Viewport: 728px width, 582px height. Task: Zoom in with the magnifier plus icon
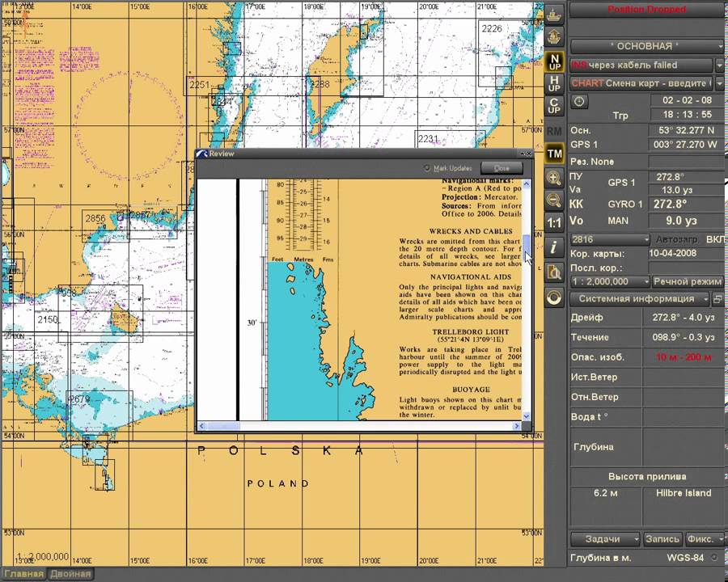click(x=554, y=178)
